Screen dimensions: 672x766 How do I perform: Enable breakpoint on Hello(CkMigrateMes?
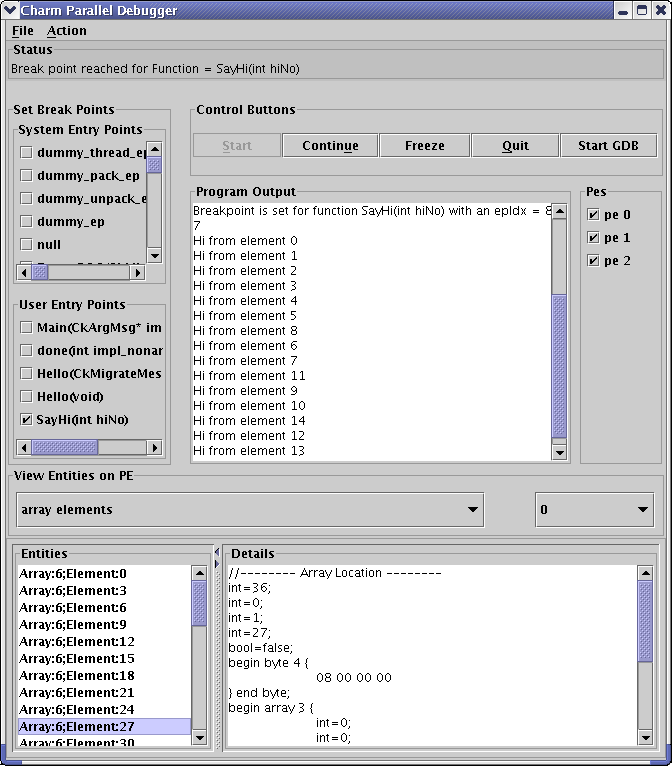pyautogui.click(x=26, y=373)
